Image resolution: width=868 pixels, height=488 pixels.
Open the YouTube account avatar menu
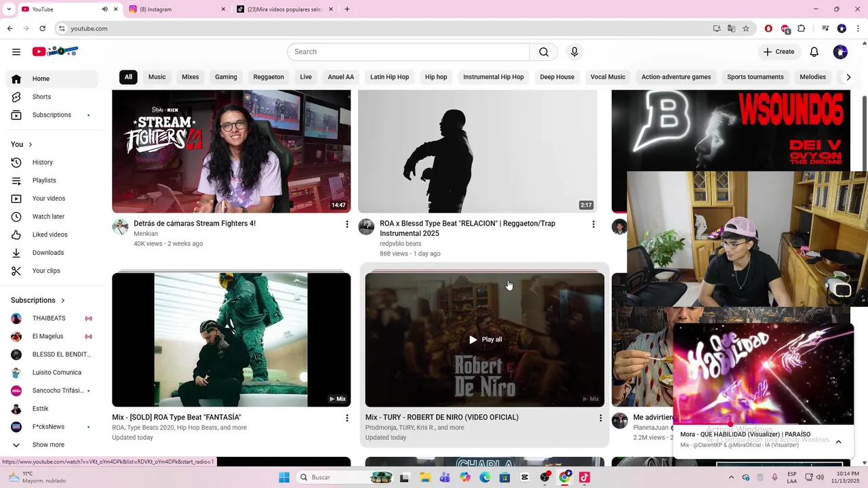point(841,52)
